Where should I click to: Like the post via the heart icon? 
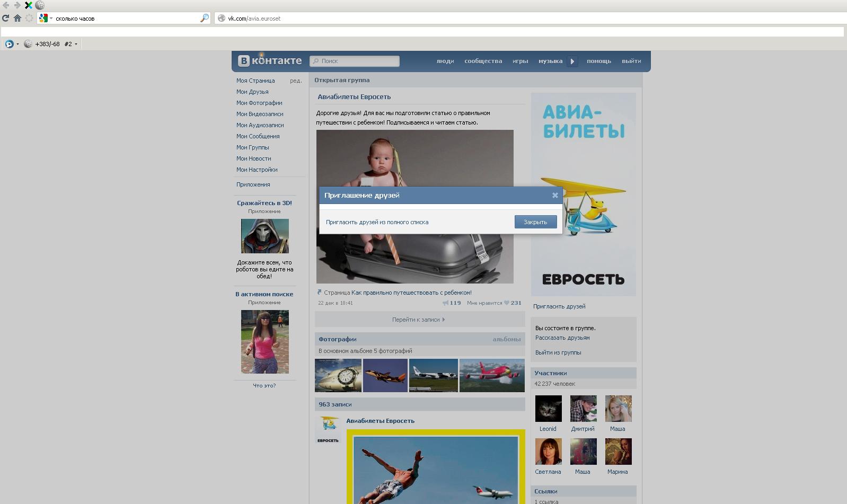[507, 303]
